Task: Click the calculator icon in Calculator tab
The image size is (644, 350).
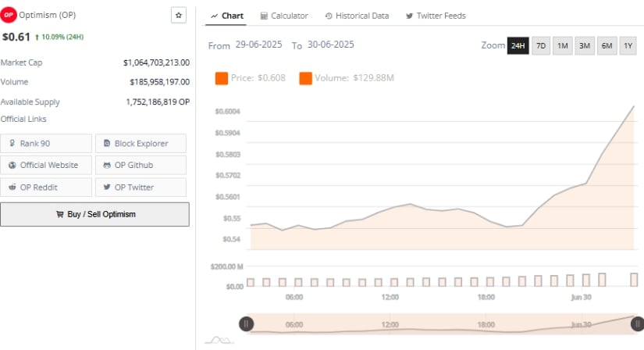Action: (x=264, y=16)
